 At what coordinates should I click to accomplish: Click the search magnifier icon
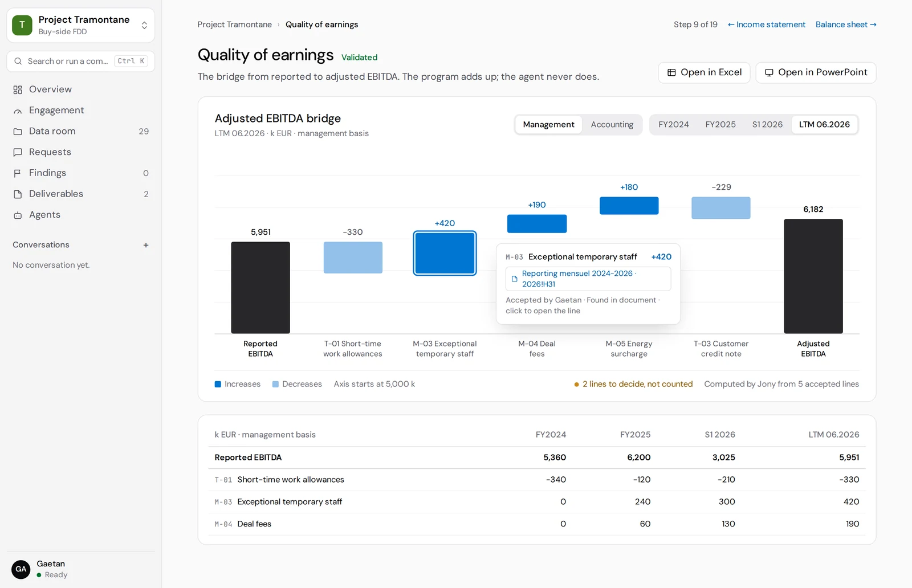tap(18, 61)
